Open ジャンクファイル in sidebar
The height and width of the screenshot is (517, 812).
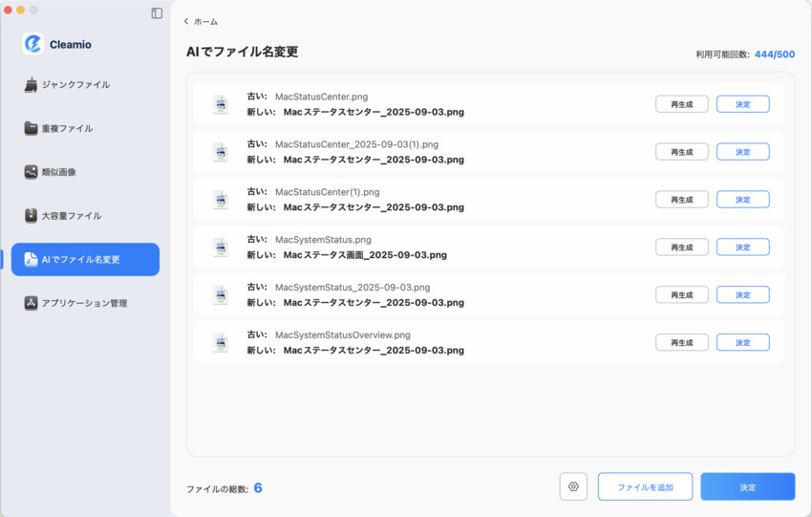(85, 84)
